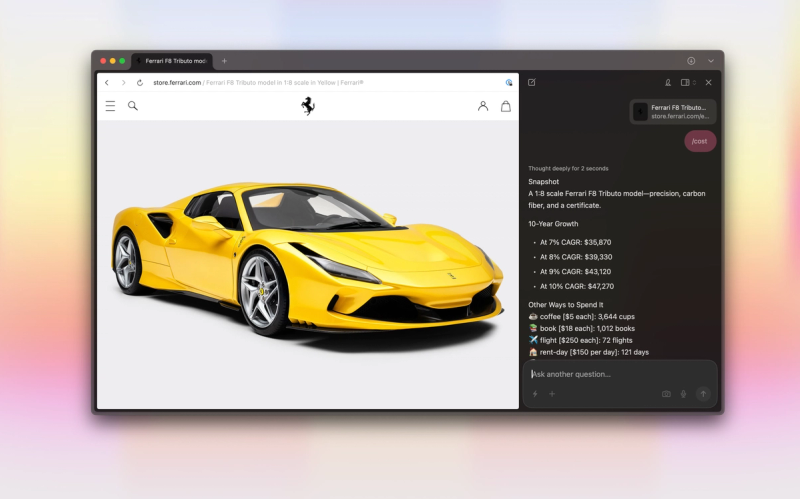
Task: Expand Thought deeply for 2 seconds
Action: 568,168
